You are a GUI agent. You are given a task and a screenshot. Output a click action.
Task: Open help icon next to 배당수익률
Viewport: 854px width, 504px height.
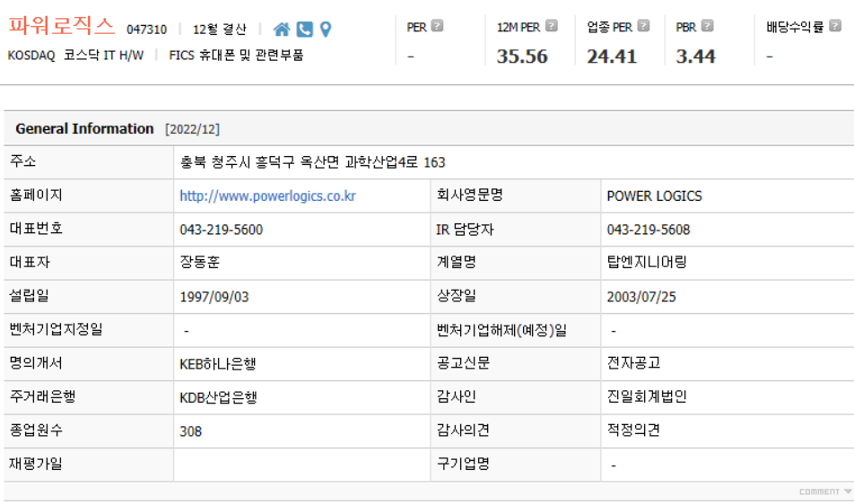(835, 26)
